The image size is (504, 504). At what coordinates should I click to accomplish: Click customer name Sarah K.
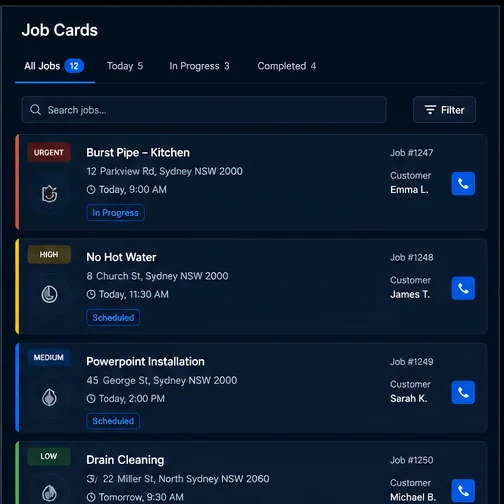[x=409, y=399]
